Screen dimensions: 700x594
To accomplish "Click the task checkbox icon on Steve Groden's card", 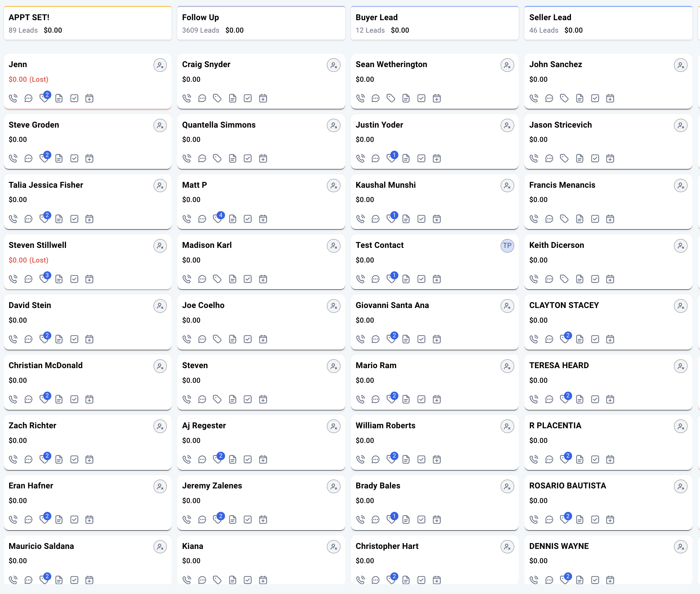I will [74, 158].
